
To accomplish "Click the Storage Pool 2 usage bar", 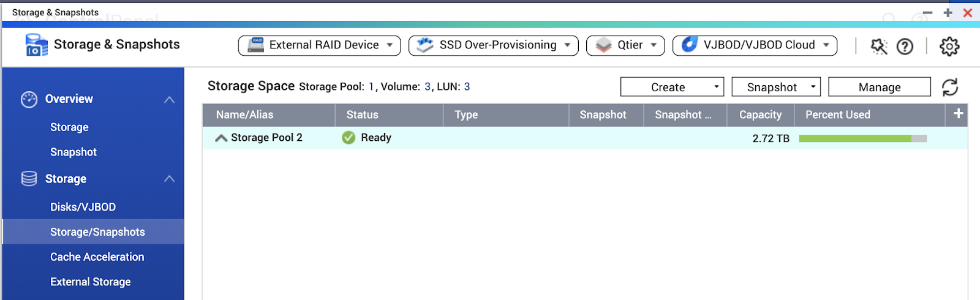I will coord(862,139).
